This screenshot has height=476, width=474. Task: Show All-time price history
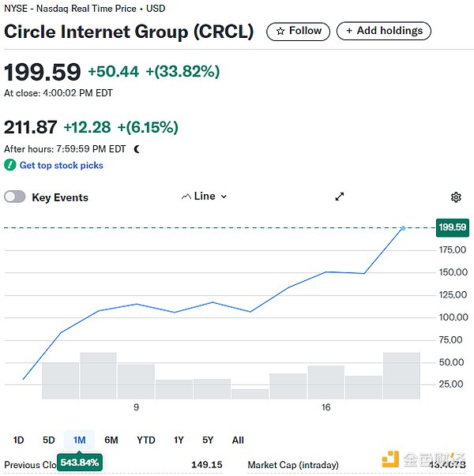(238, 440)
